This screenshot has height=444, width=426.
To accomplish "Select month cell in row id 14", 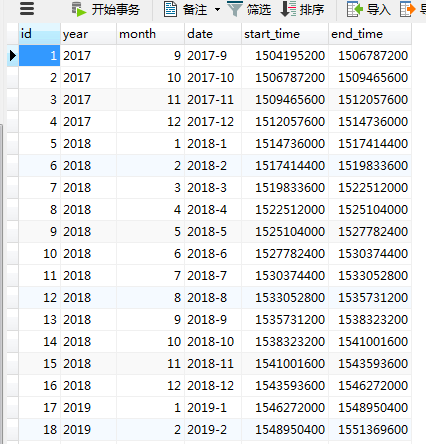I will [151, 342].
